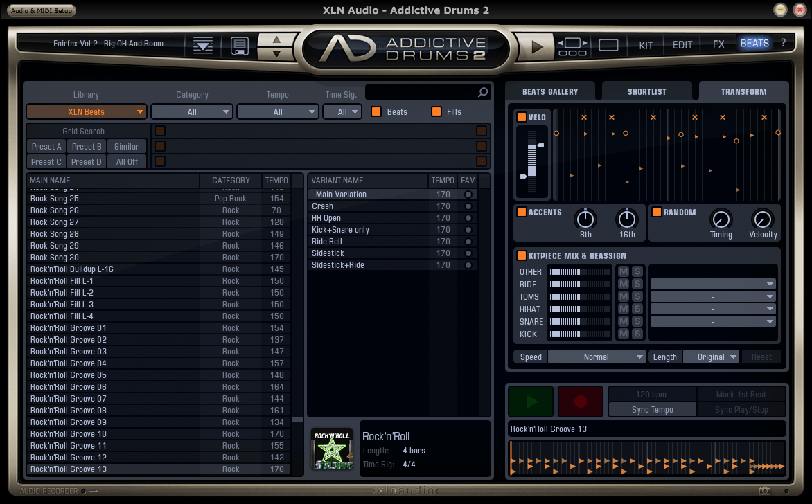The image size is (812, 504).
Task: Favorite the Ride Bell variant
Action: [468, 242]
